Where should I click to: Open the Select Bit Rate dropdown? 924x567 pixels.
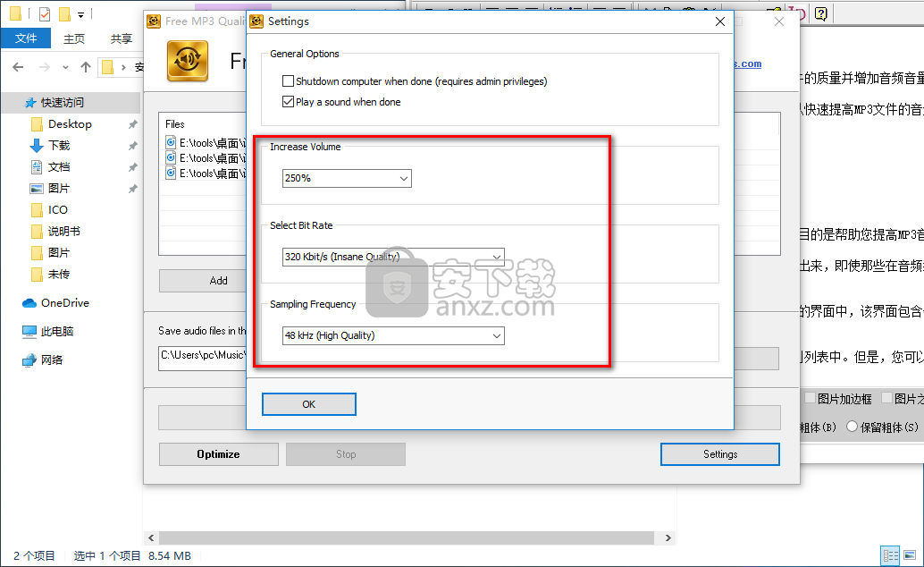tap(393, 257)
